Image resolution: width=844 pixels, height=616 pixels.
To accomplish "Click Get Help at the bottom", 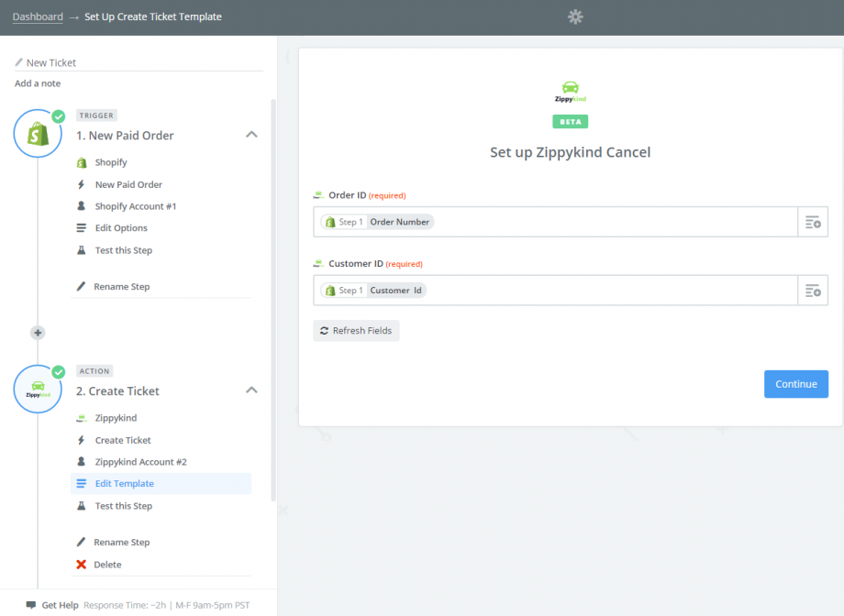I will [60, 605].
